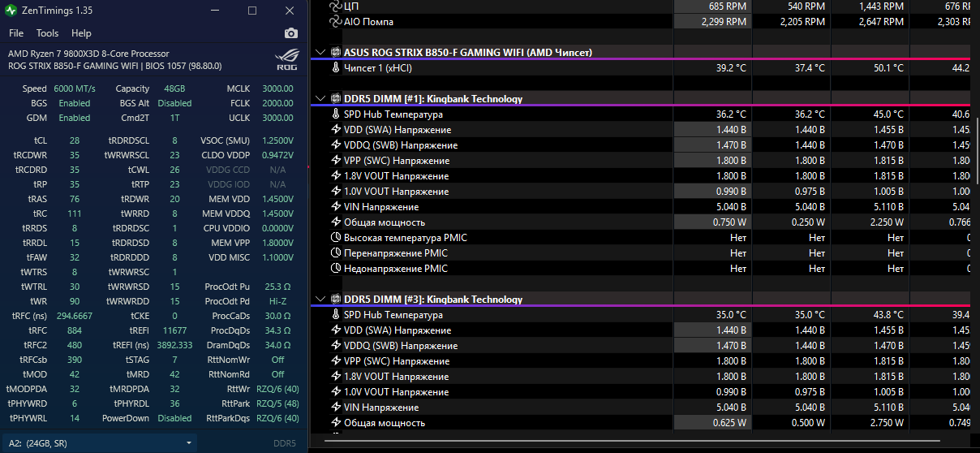Click the thermometer icon for DIMM #1 SPD Hub Температура

[x=336, y=114]
